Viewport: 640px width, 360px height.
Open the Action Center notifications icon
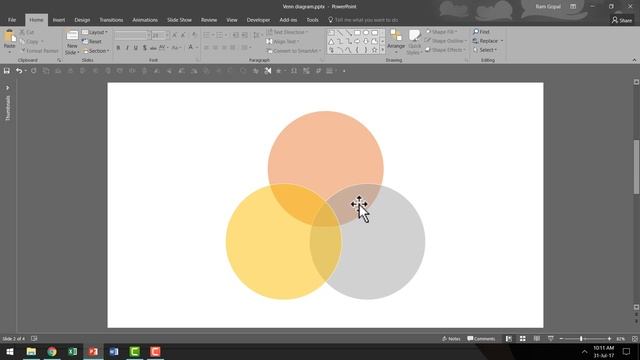click(x=627, y=351)
